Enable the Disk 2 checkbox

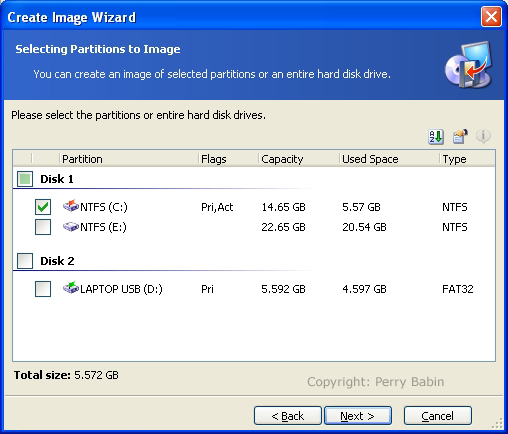pyautogui.click(x=25, y=261)
